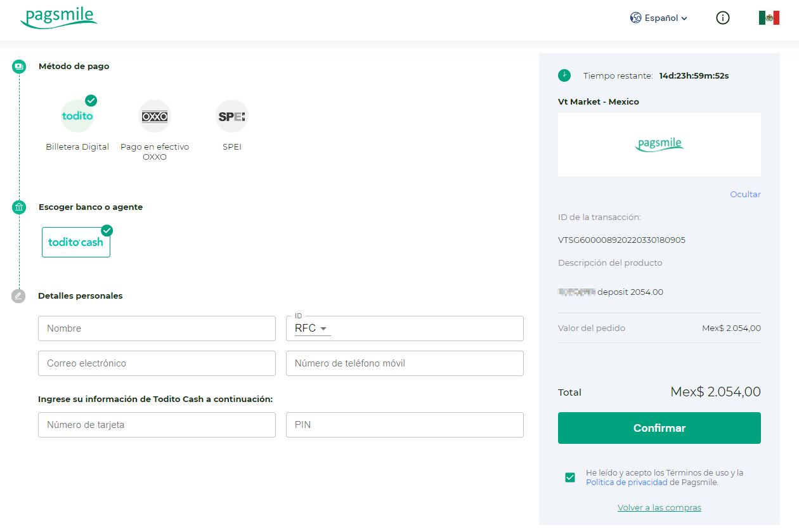Click the Número de tarjeta field
799x532 pixels.
[157, 425]
